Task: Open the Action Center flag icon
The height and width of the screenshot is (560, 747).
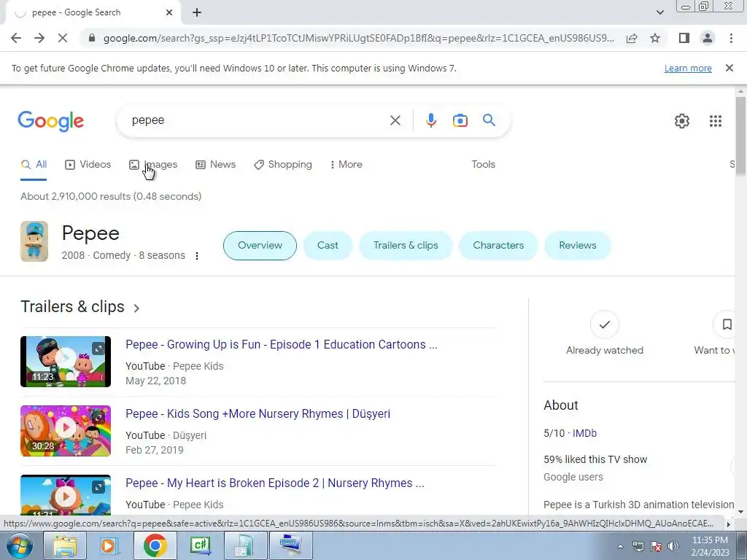Action: (656, 546)
